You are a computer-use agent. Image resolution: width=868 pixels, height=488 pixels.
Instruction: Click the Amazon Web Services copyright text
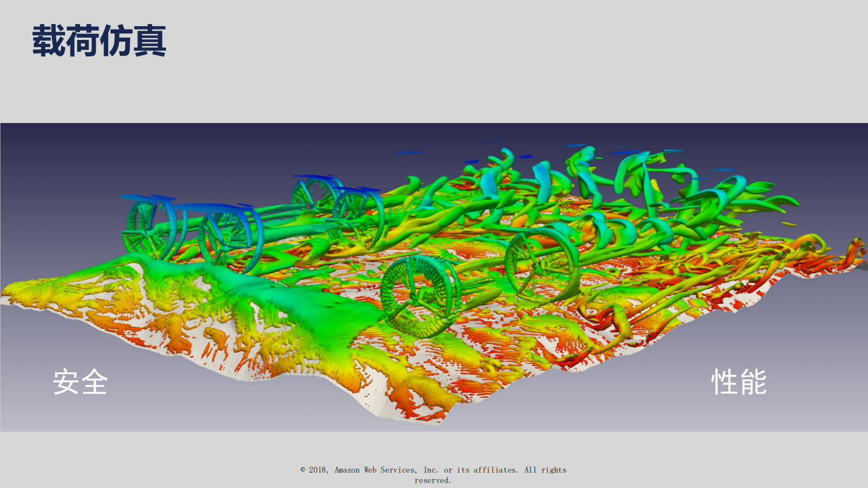tap(433, 470)
